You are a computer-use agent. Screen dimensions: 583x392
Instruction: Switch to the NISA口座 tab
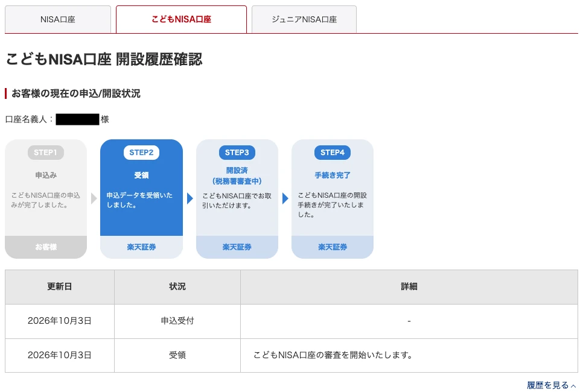pos(58,19)
